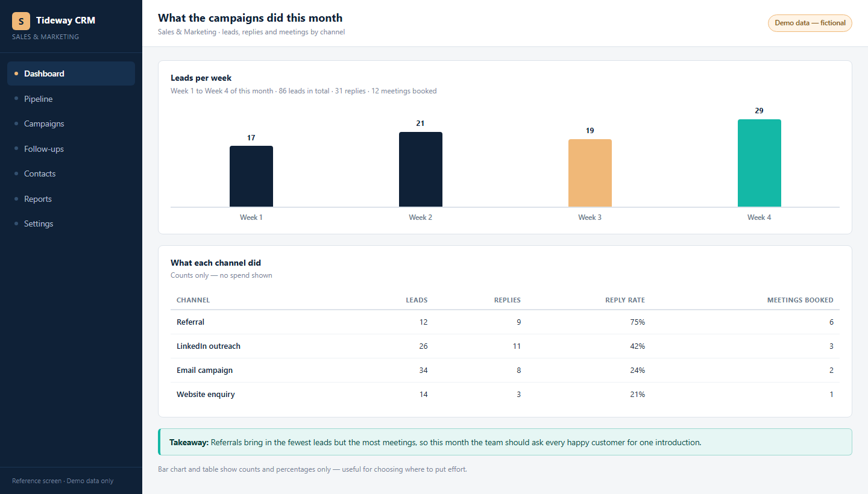Click the Week 4 axis label
This screenshot has height=494, width=868.
[759, 217]
